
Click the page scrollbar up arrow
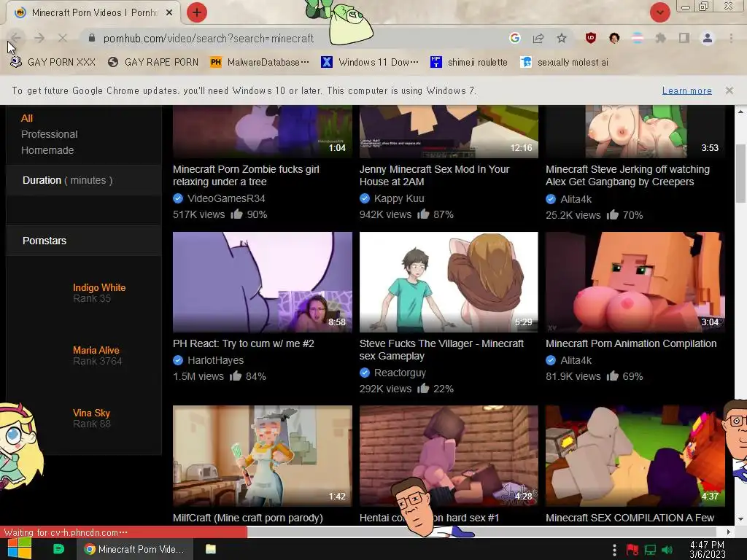click(x=741, y=112)
